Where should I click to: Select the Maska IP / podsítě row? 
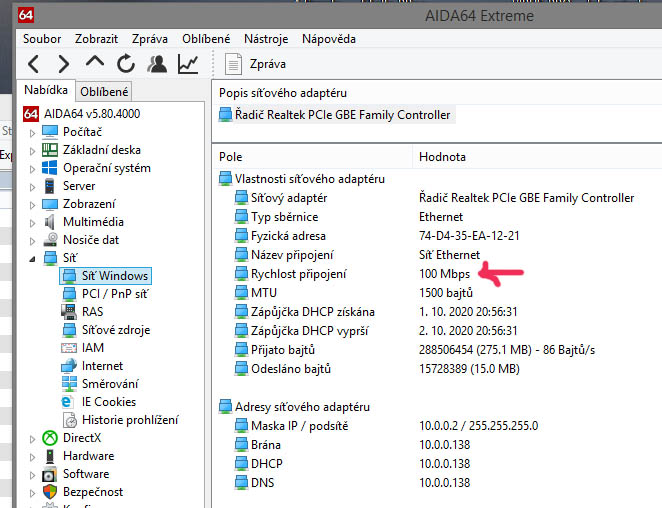(x=386, y=426)
